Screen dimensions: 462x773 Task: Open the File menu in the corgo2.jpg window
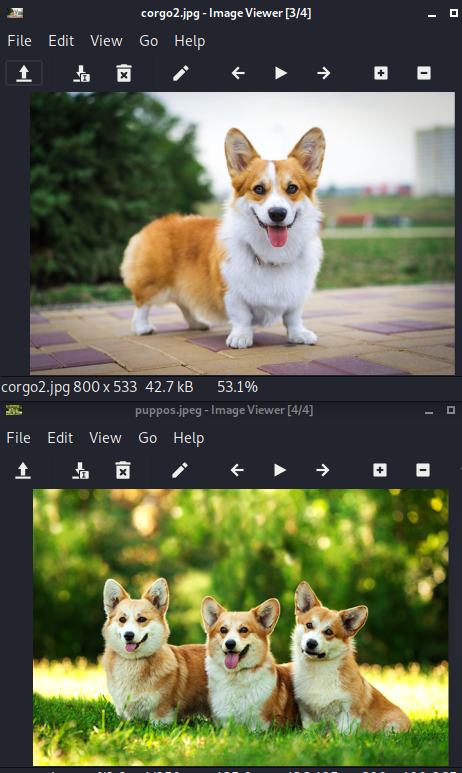[19, 41]
